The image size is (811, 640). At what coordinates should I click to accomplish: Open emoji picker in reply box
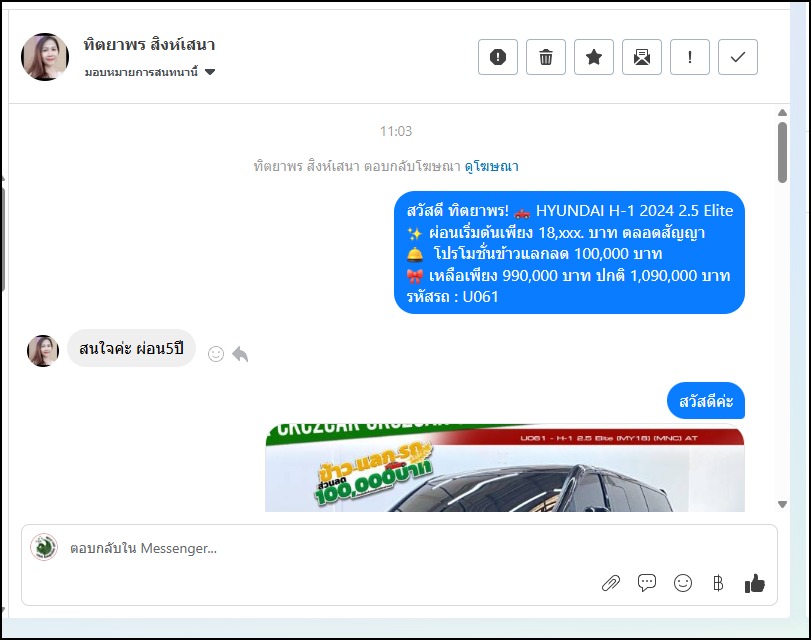coord(683,583)
